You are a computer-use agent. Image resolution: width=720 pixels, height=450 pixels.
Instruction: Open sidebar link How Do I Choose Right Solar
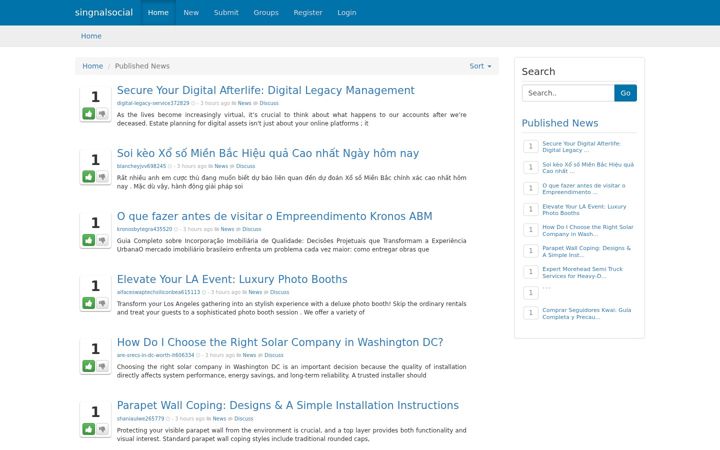(x=587, y=231)
